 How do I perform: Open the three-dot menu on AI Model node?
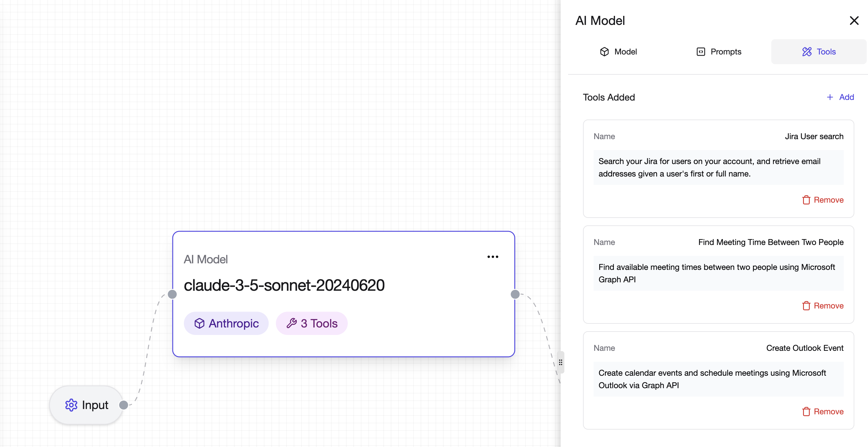(x=492, y=257)
